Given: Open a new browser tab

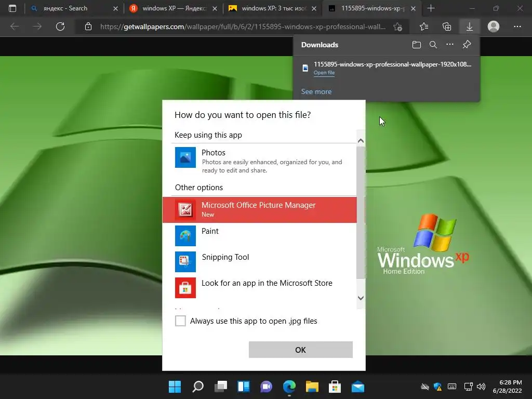Looking at the screenshot, I should pyautogui.click(x=431, y=8).
